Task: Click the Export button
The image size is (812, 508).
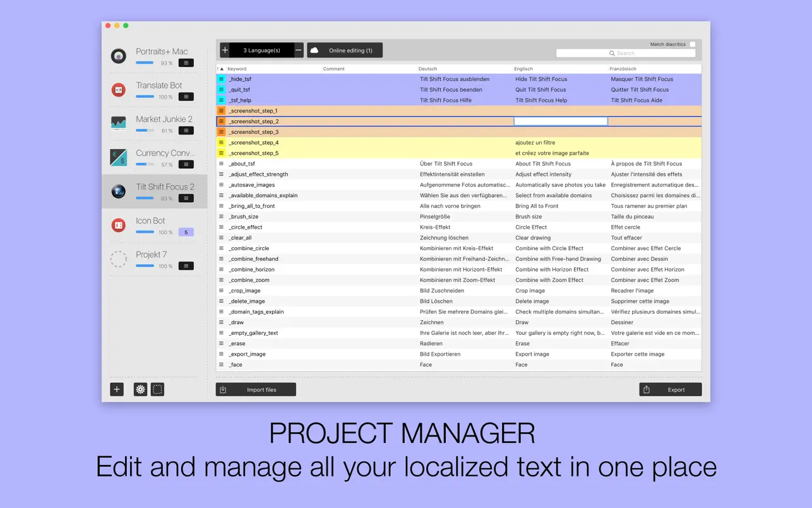Action: coord(670,389)
